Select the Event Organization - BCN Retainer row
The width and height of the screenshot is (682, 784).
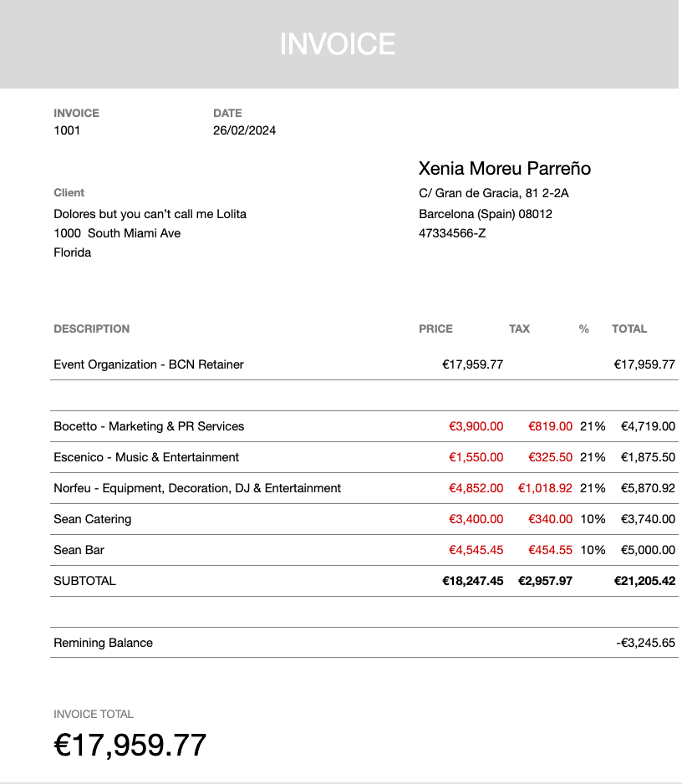pyautogui.click(x=364, y=364)
